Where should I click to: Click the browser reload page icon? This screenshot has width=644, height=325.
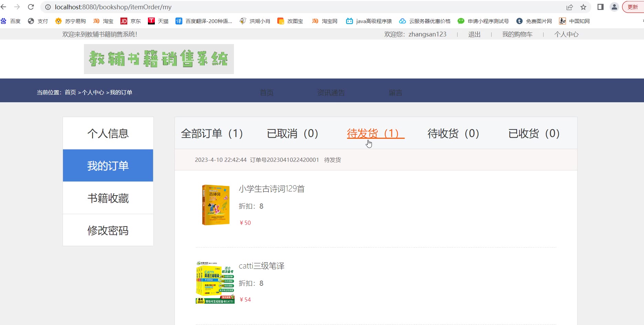tap(31, 7)
